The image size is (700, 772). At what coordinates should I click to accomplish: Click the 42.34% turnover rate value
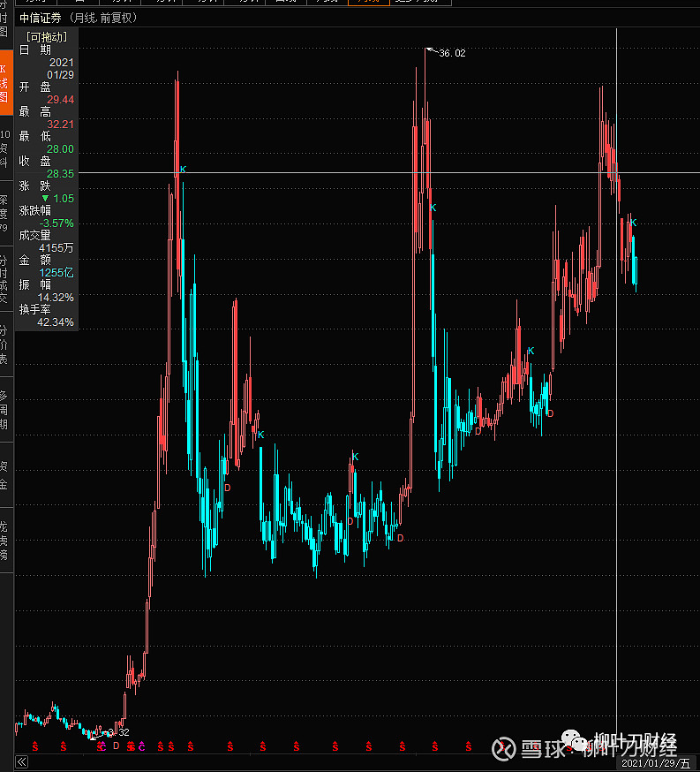[56, 322]
